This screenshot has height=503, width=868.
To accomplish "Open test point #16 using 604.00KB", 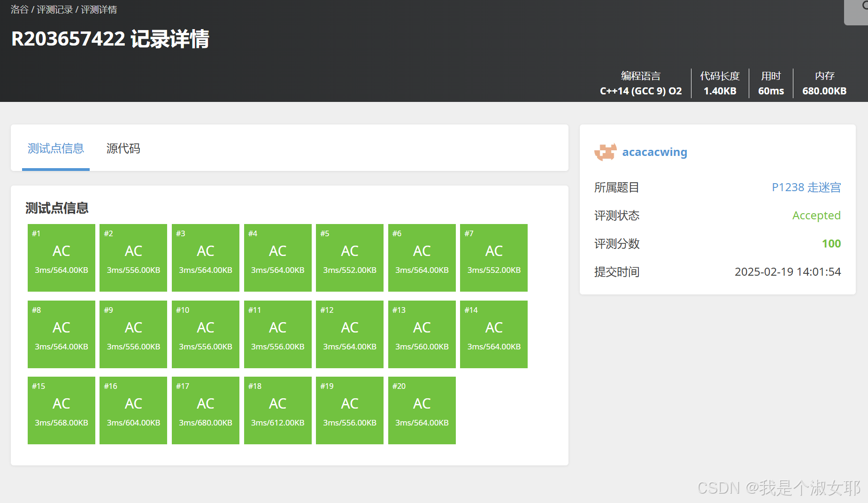I will pyautogui.click(x=133, y=410).
